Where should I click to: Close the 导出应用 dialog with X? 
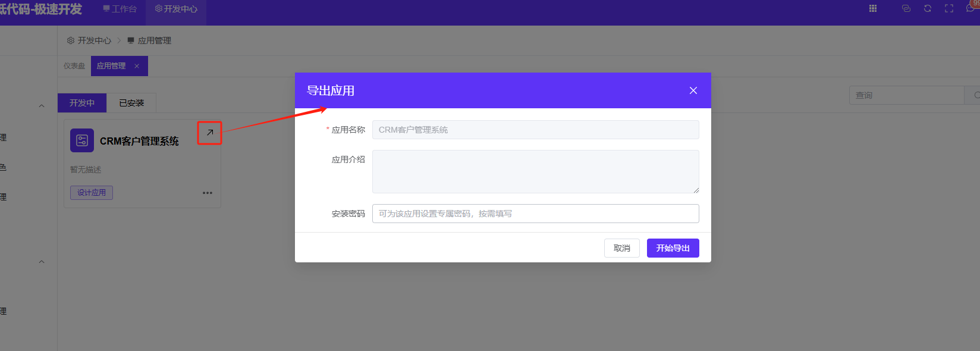(x=693, y=90)
